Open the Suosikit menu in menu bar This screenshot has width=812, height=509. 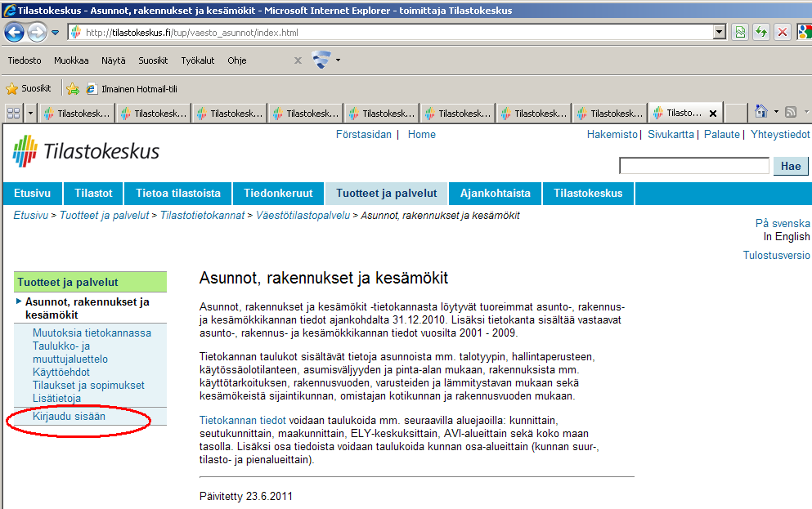point(153,60)
